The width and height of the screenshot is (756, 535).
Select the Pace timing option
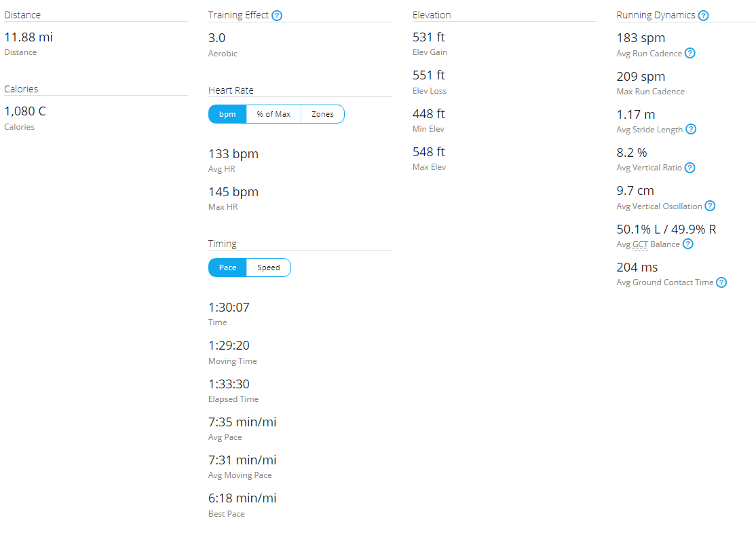click(x=227, y=267)
